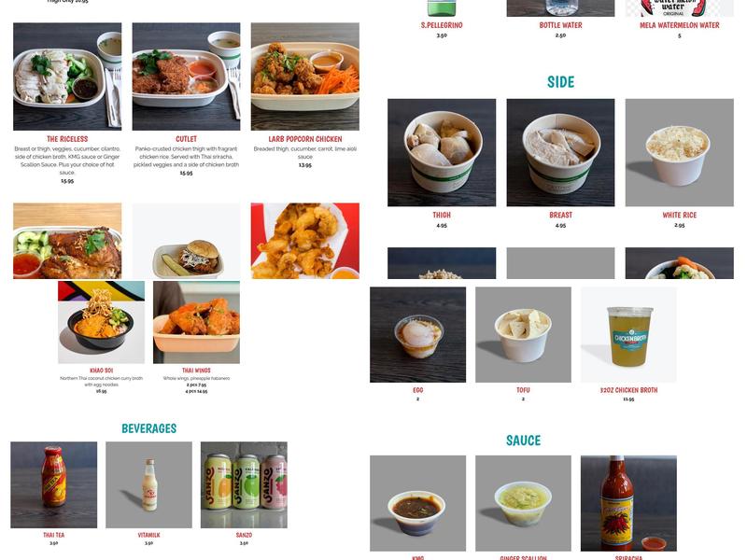Select the Thai Tea bottle image
The height and width of the screenshot is (560, 747).
(54, 484)
